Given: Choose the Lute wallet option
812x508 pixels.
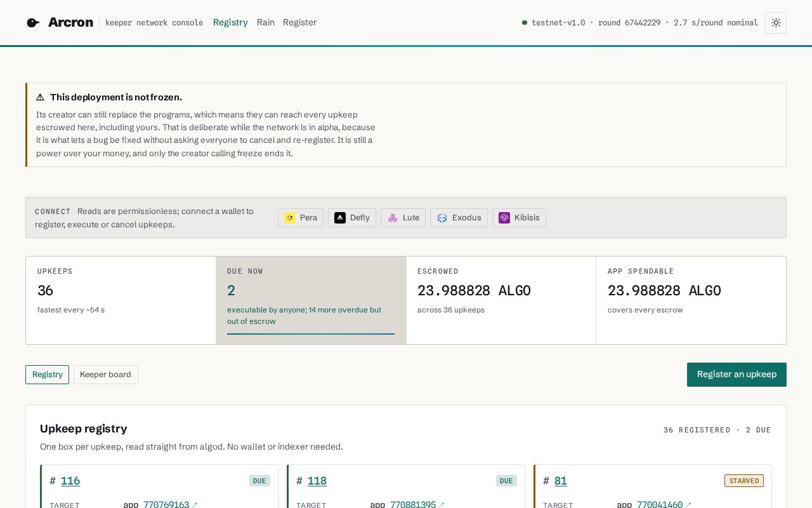Looking at the screenshot, I should [403, 218].
